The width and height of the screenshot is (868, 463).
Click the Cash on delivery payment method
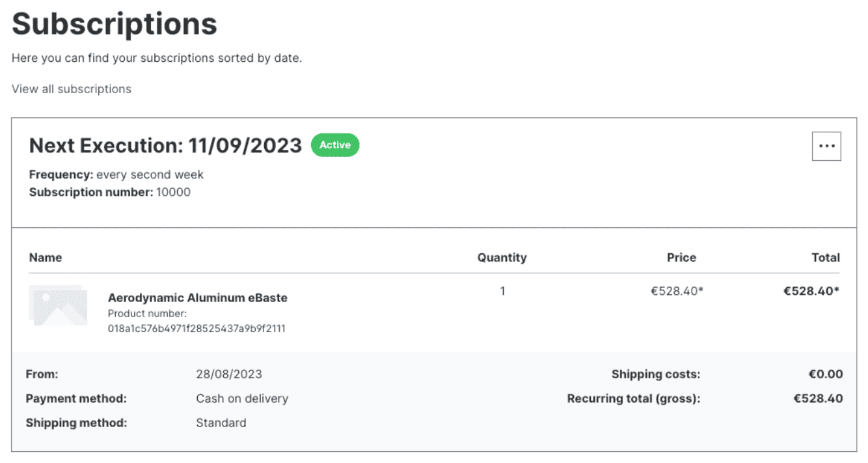[242, 399]
